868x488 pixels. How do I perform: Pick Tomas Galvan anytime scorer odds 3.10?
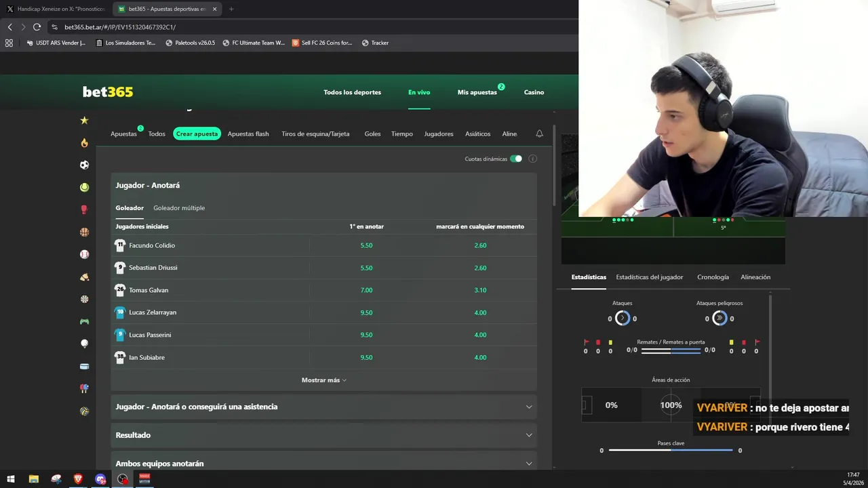(480, 290)
